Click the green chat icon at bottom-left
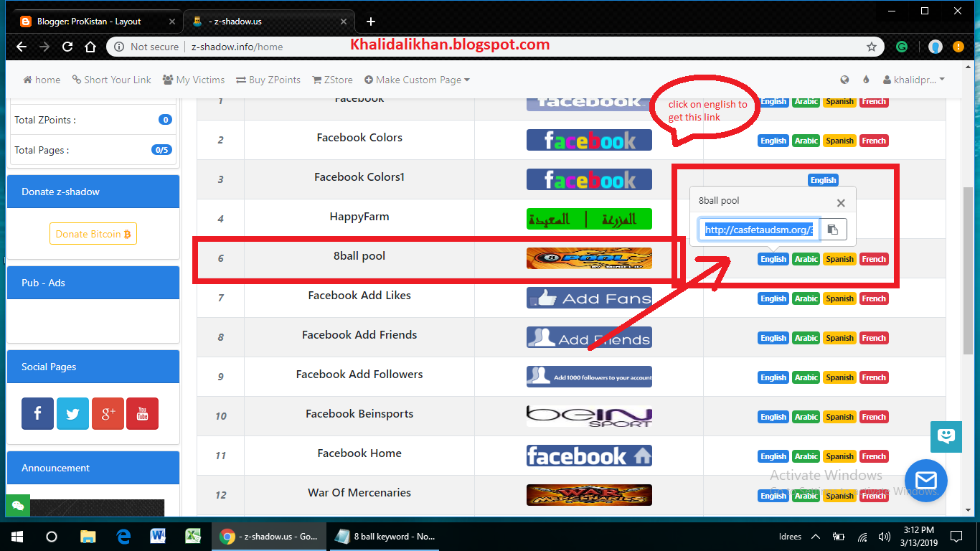The image size is (980, 551). [x=17, y=506]
